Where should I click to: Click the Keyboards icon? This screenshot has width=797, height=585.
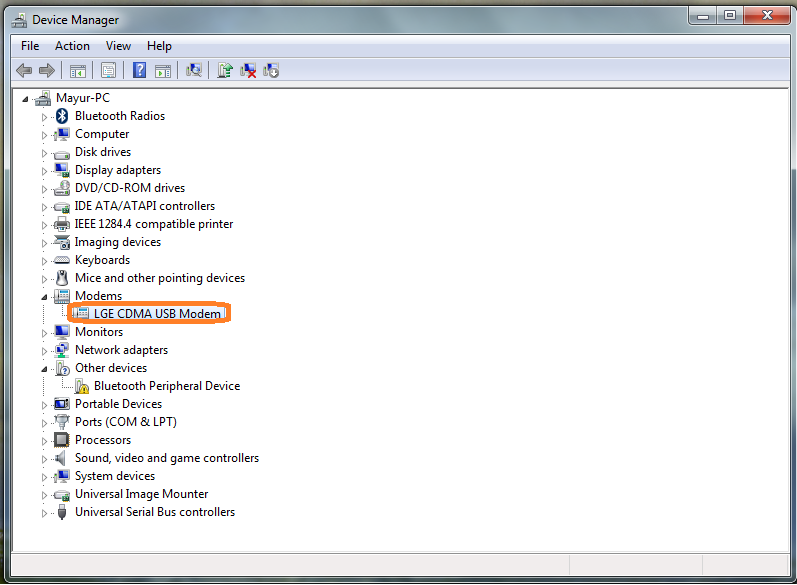[62, 260]
